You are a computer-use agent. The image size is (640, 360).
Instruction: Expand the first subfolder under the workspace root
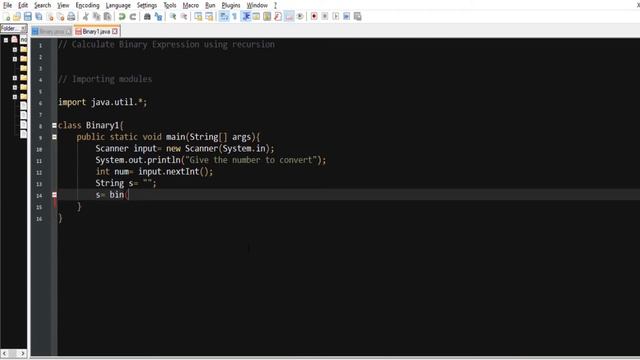point(15,50)
